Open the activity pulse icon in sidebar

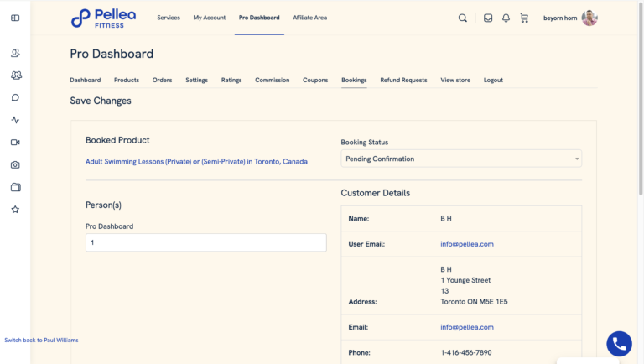(x=15, y=120)
